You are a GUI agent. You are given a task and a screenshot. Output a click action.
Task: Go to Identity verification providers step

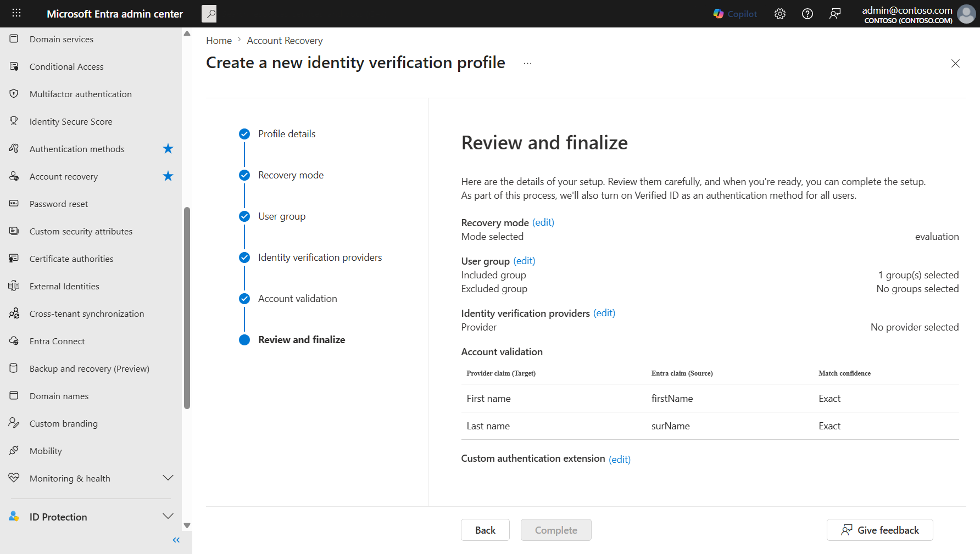click(x=320, y=258)
